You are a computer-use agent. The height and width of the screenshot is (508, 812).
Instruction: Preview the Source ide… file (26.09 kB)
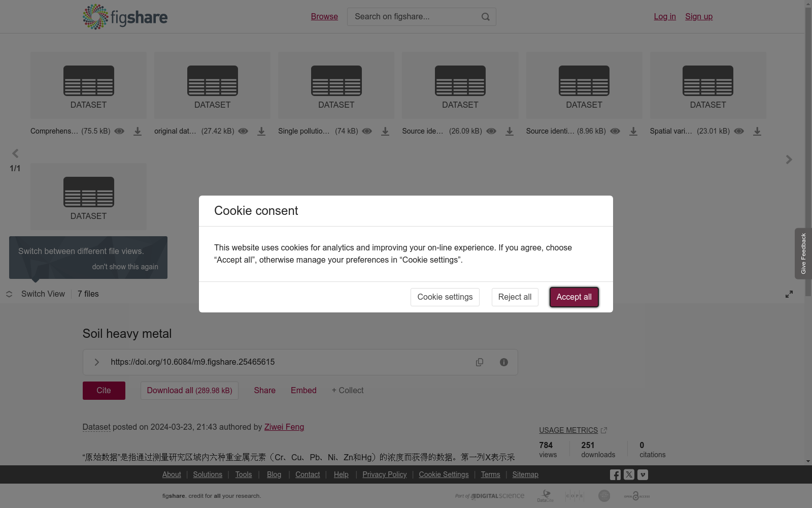[491, 131]
